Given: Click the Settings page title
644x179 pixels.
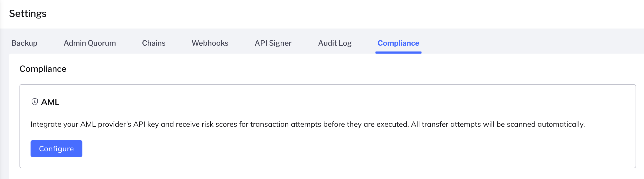Looking at the screenshot, I should [28, 13].
